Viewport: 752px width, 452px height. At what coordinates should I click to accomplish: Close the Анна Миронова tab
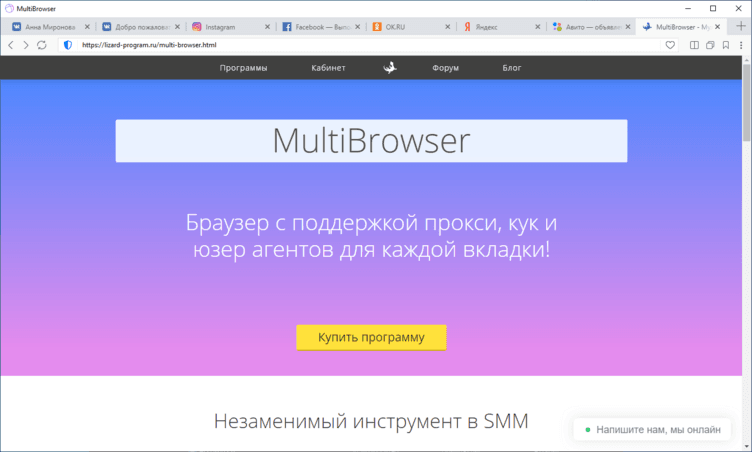pyautogui.click(x=87, y=27)
